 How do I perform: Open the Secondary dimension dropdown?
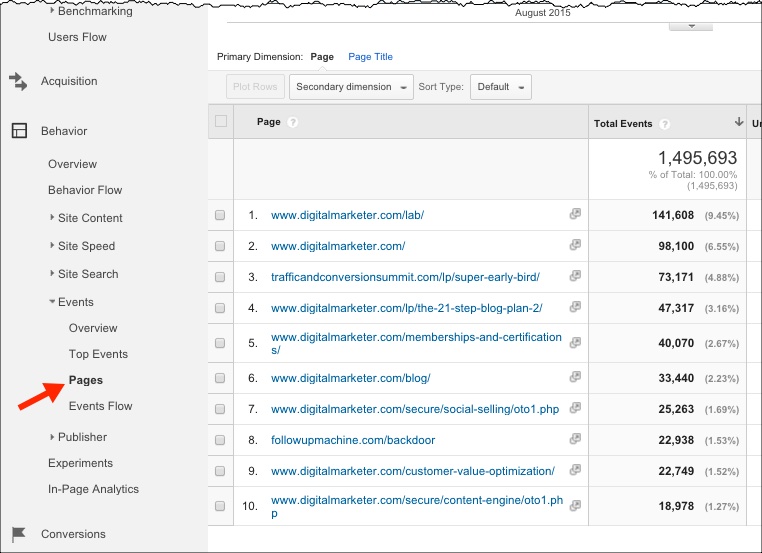pos(351,87)
